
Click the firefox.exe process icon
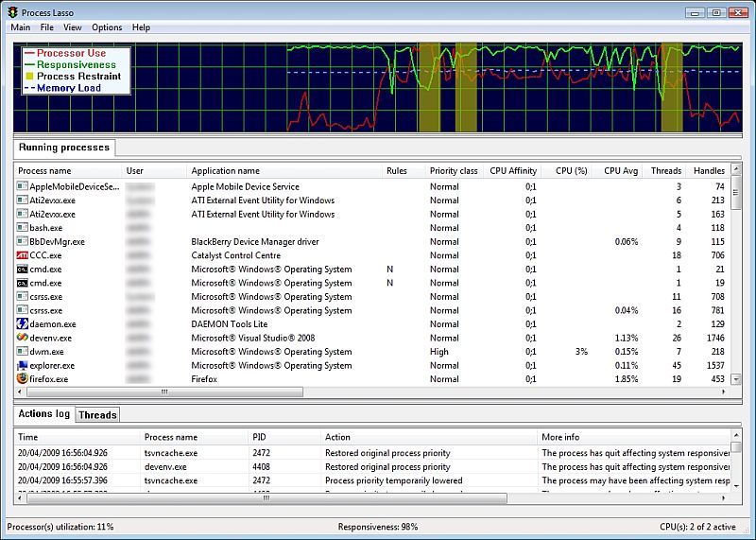tap(23, 379)
